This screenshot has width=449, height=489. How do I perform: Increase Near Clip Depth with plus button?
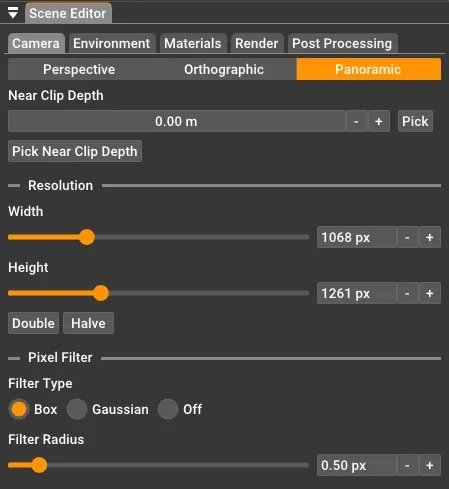(x=379, y=121)
